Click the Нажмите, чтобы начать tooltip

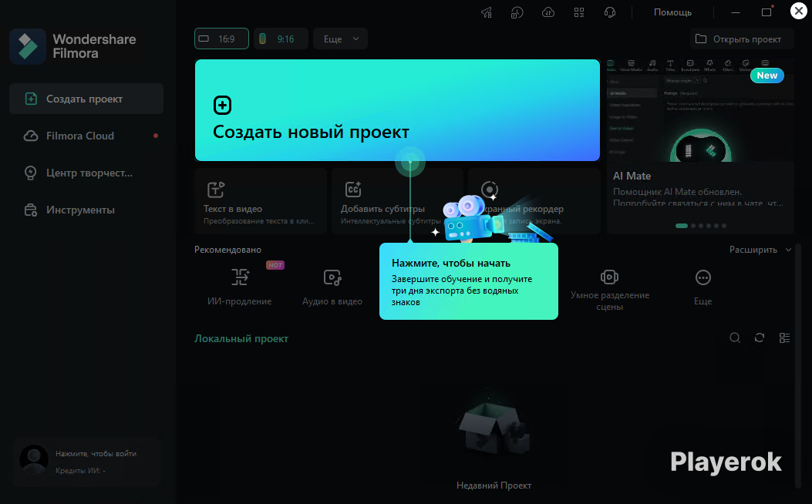point(469,281)
